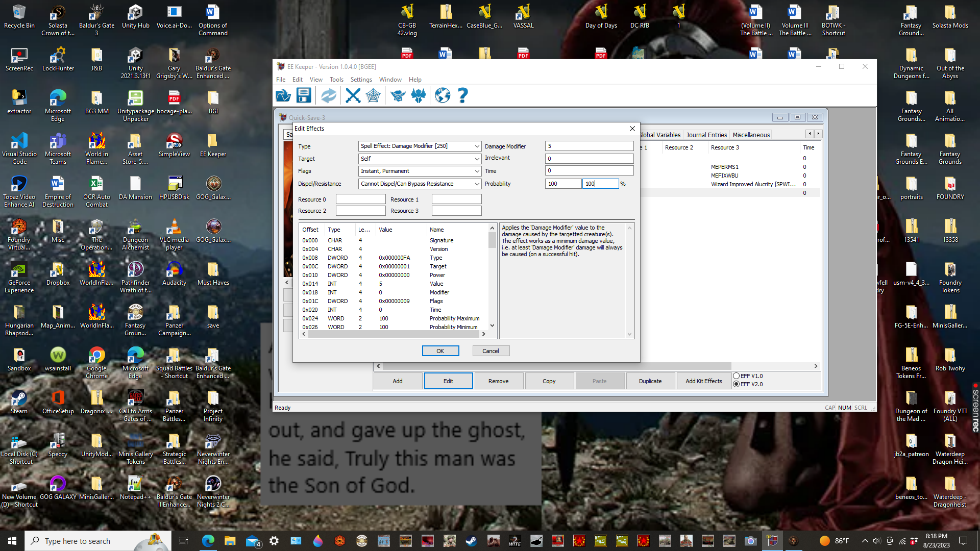Click the Add effect button
Viewport: 980px width, 551px height.
398,381
